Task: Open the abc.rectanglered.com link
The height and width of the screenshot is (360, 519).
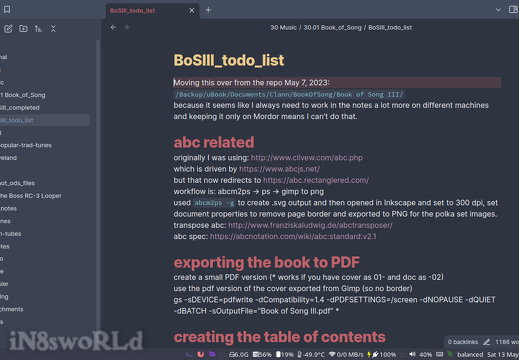Action: 316,180
